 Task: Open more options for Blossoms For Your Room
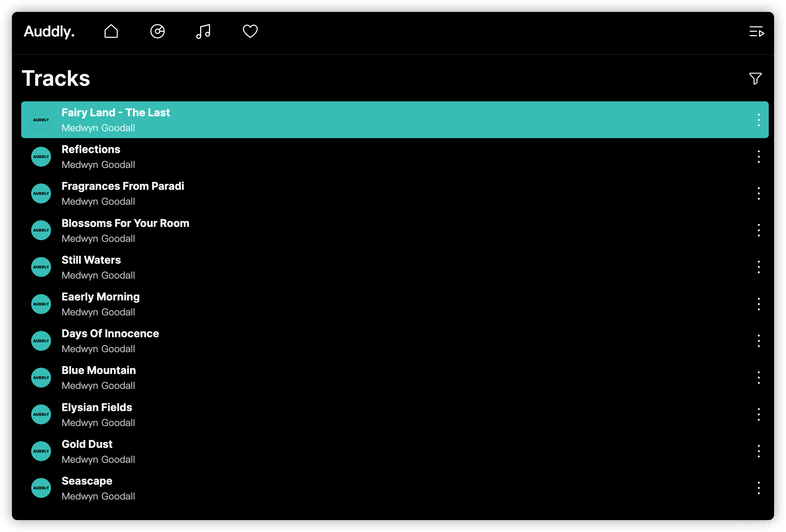[x=758, y=231]
